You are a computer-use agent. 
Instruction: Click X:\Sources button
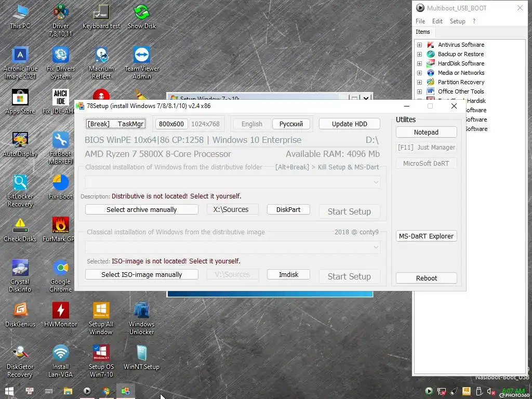click(x=232, y=209)
